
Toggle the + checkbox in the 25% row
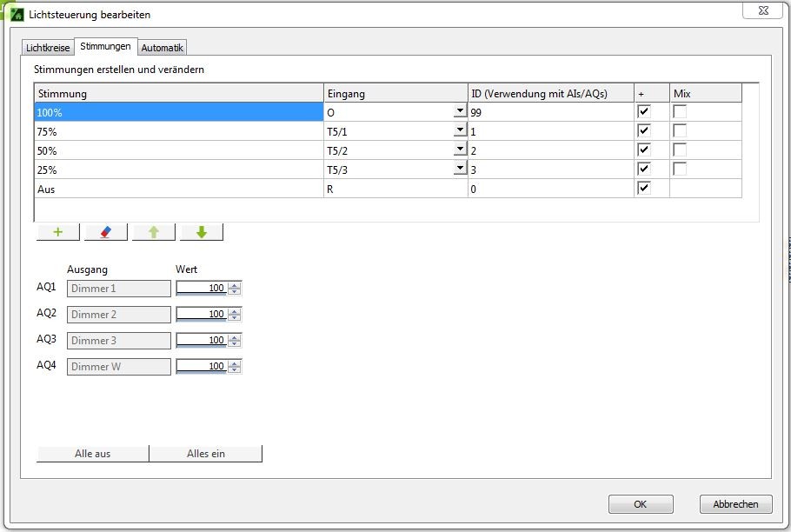[x=644, y=169]
